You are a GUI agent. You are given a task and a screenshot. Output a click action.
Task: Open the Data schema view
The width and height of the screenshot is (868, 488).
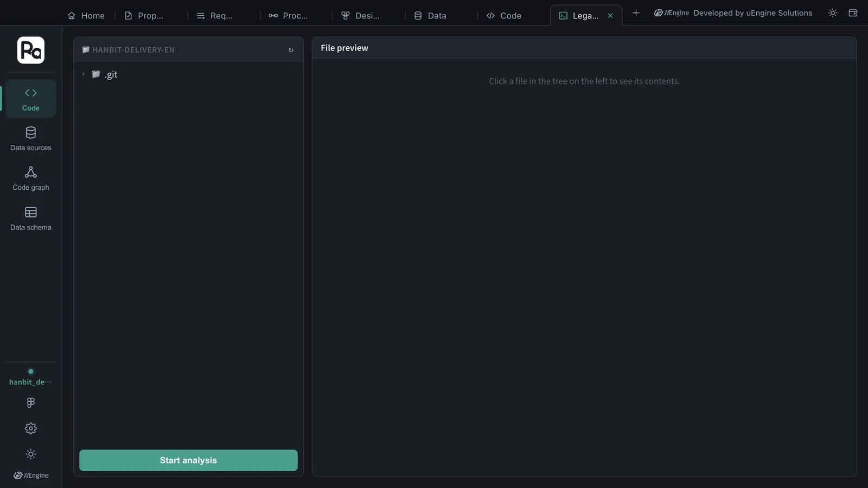coord(31,219)
